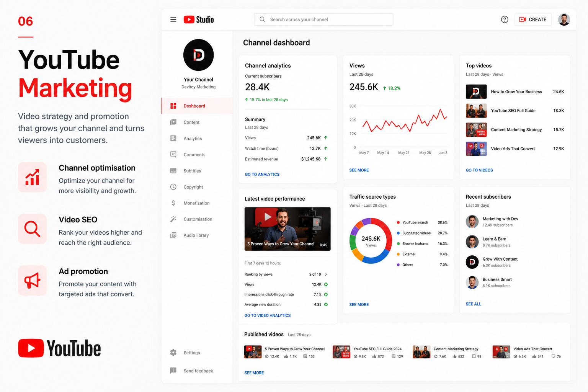Open Video Ads That Convert top video thumbnail
Screen dimensions: 588x392
pos(476,149)
